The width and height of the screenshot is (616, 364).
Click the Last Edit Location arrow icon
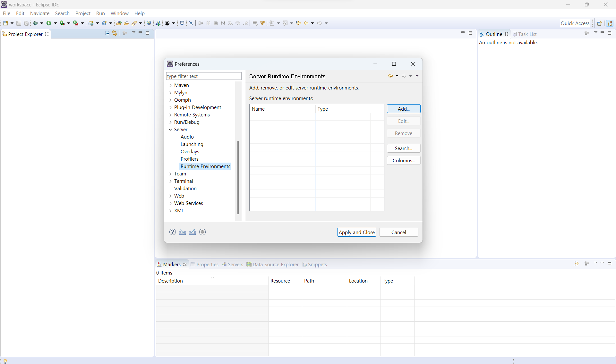click(x=298, y=23)
